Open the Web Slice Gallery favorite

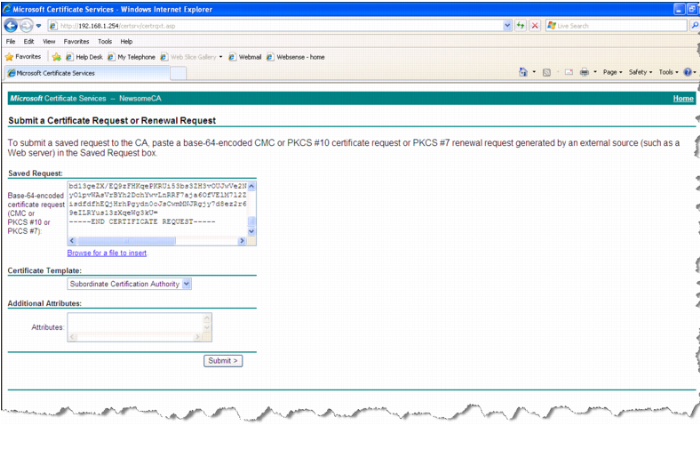188,57
